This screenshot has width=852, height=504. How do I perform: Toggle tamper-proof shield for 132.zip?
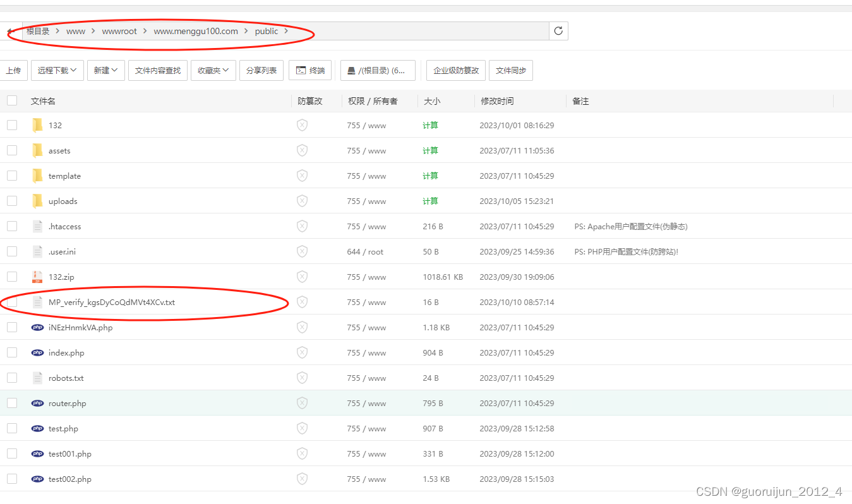tap(302, 277)
